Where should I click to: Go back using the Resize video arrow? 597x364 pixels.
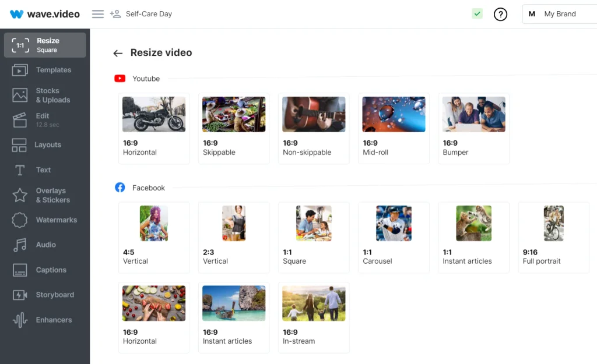(x=118, y=53)
